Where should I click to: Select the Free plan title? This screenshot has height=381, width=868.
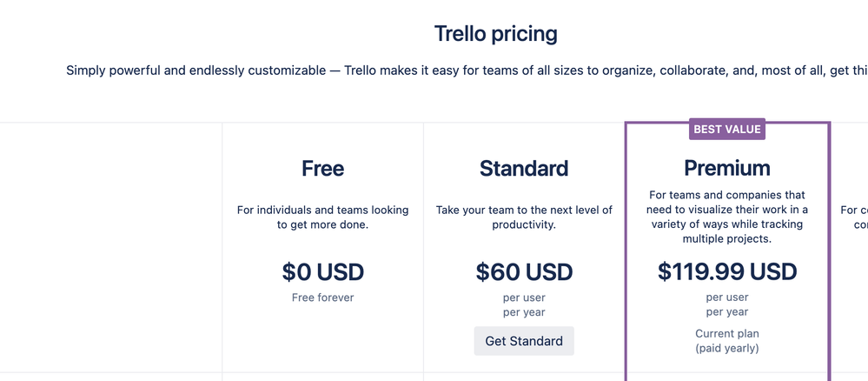point(322,168)
